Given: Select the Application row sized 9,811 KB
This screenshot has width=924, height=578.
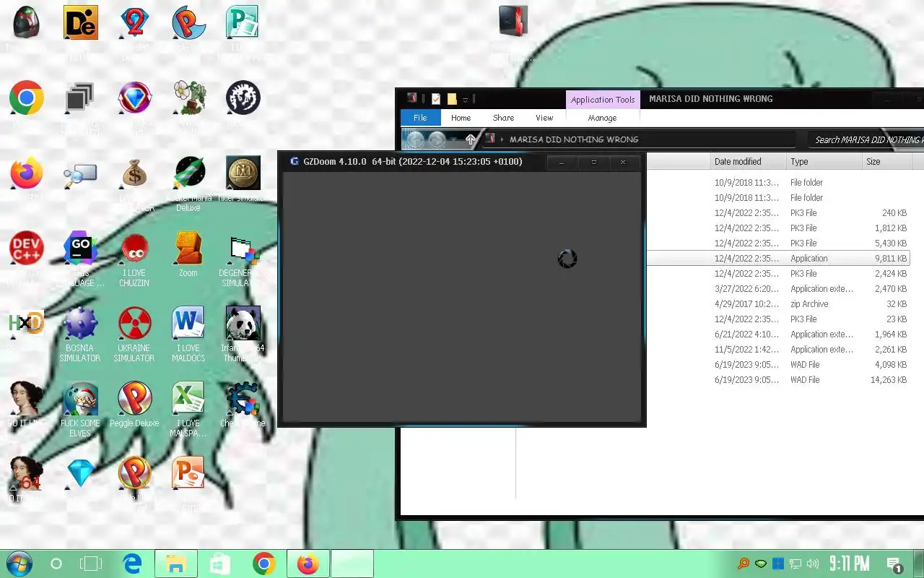Looking at the screenshot, I should click(778, 258).
